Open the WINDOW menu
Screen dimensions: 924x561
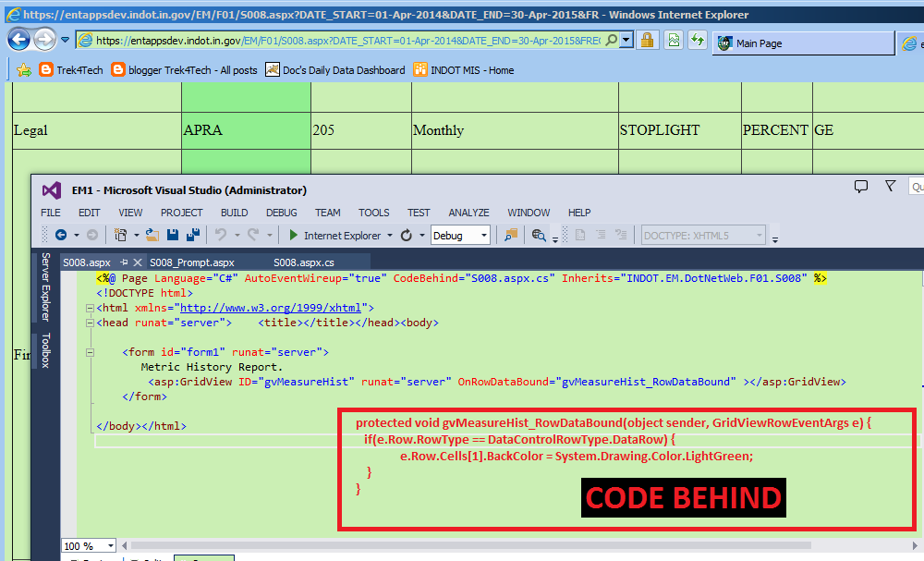(x=529, y=213)
